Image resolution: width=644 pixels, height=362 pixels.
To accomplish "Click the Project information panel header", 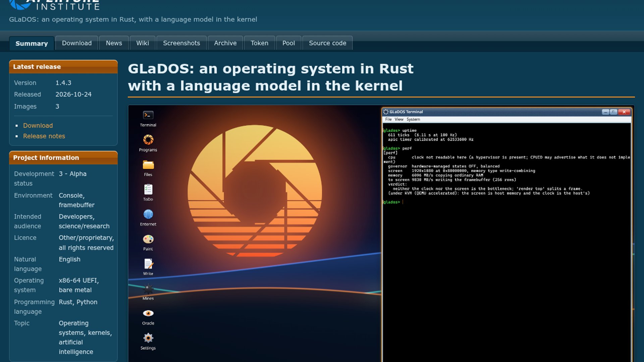I will coord(63,158).
